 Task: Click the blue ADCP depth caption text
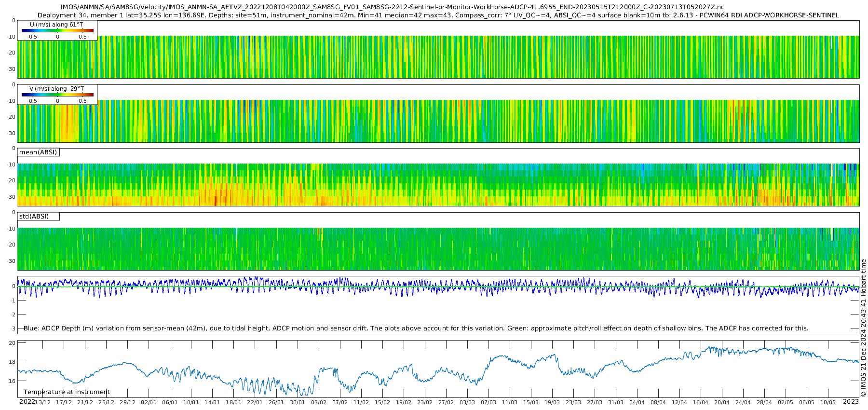coord(416,328)
